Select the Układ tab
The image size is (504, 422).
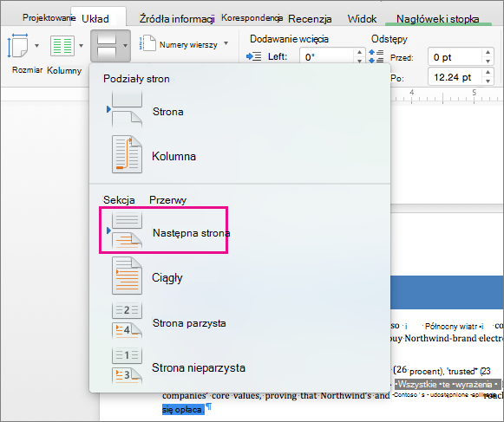(x=95, y=19)
